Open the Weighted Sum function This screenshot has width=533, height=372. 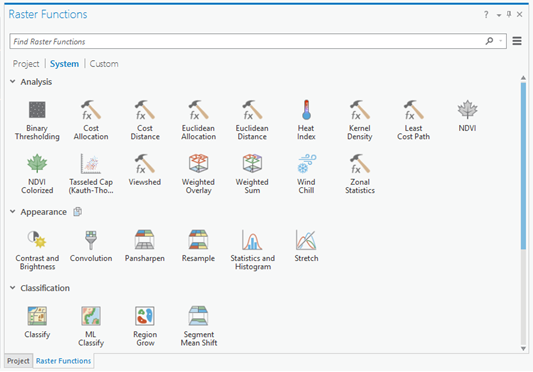(x=252, y=174)
